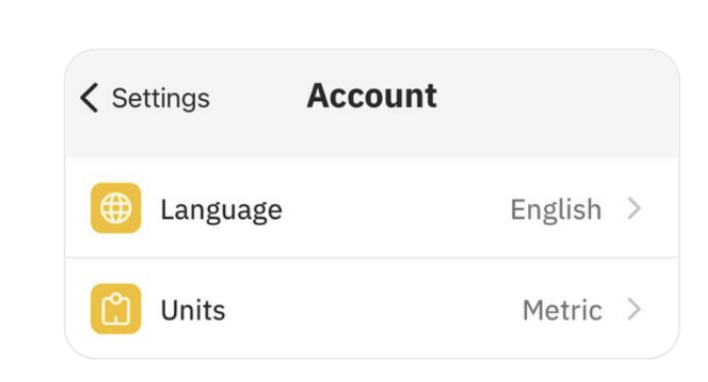The height and width of the screenshot is (382, 708).
Task: Open Language settings row
Action: point(372,208)
